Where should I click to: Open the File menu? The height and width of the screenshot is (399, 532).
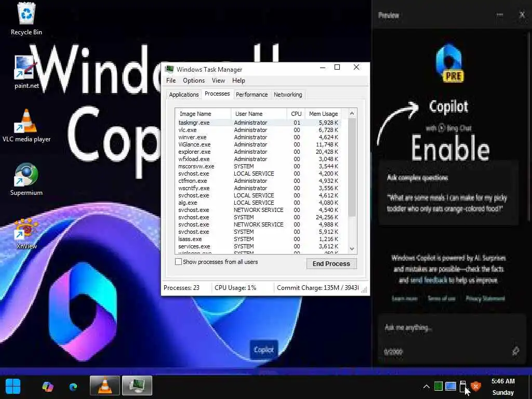pyautogui.click(x=171, y=81)
